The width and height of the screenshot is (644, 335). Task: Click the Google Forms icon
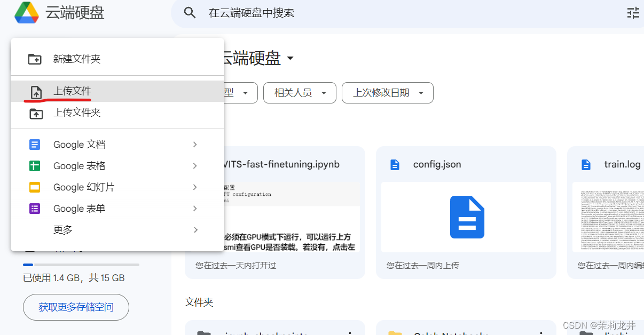pos(35,209)
